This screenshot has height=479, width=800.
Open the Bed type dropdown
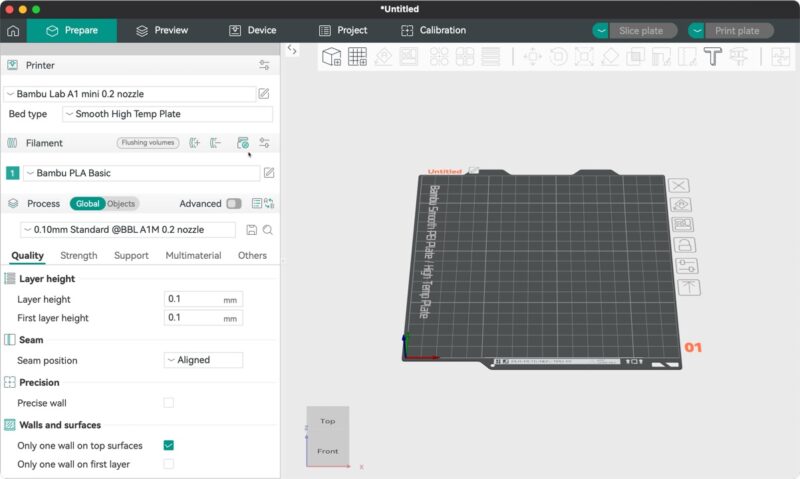click(x=166, y=114)
